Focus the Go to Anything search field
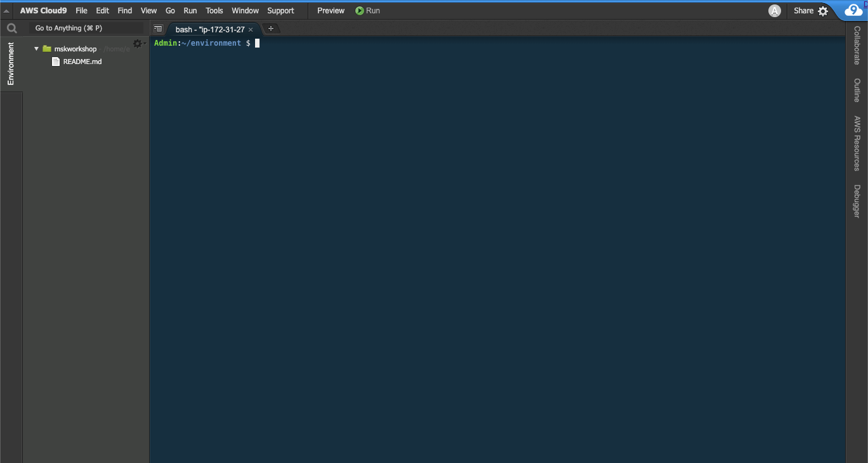The image size is (868, 463). 86,28
